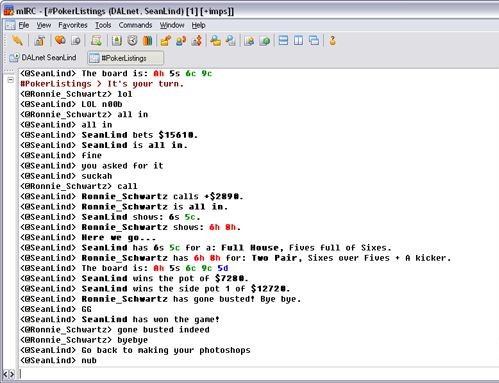Screen dimensions: 499x383
Task: Open mIRC Options hammer icon
Action: [x=40, y=41]
